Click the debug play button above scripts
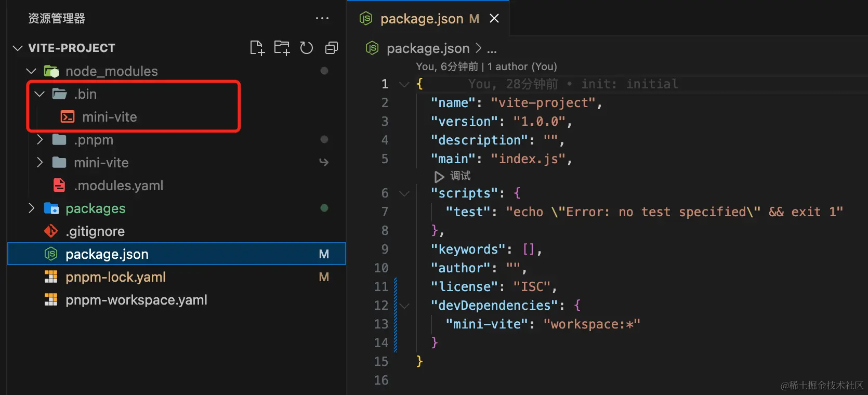This screenshot has height=395, width=868. coord(439,176)
